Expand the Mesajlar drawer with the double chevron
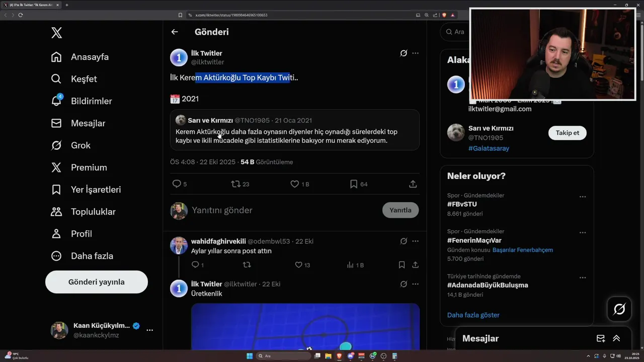 tap(616, 338)
